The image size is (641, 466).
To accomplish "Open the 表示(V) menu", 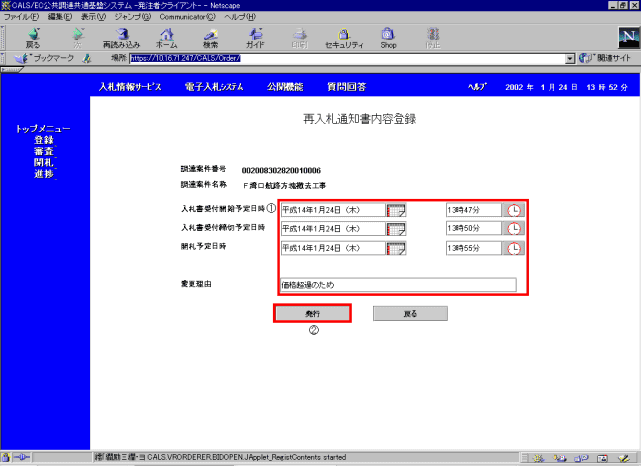I will pyautogui.click(x=93, y=17).
